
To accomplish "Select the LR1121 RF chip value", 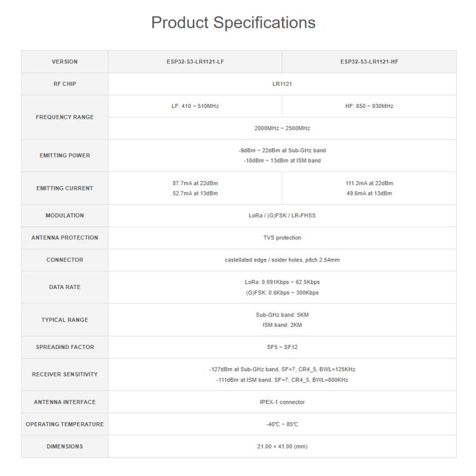I will coord(282,84).
